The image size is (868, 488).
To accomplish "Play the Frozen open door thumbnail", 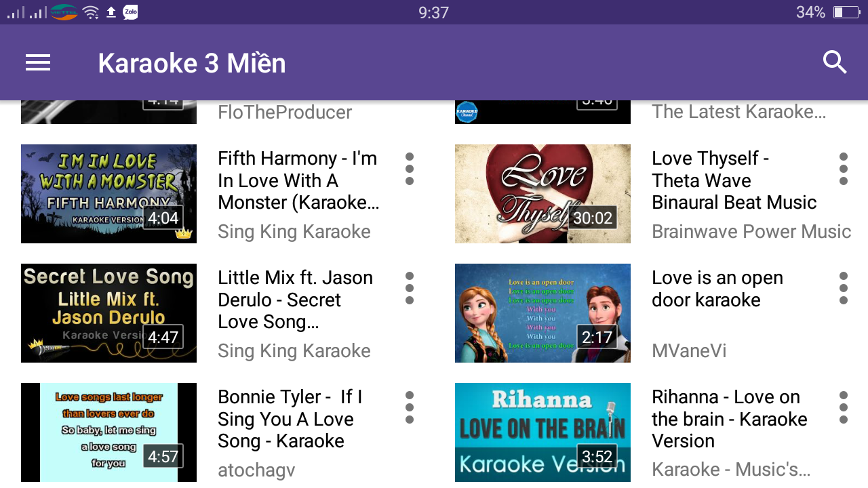I will tap(542, 313).
